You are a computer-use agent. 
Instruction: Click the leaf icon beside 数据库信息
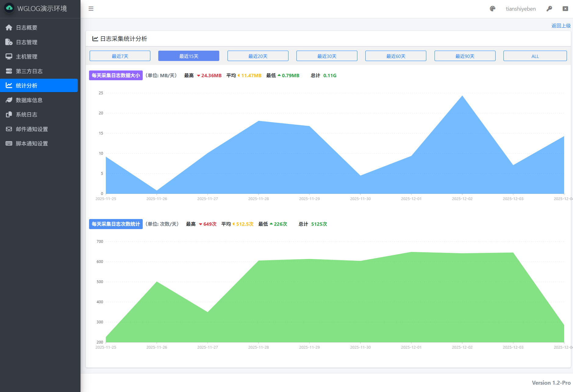[9, 100]
